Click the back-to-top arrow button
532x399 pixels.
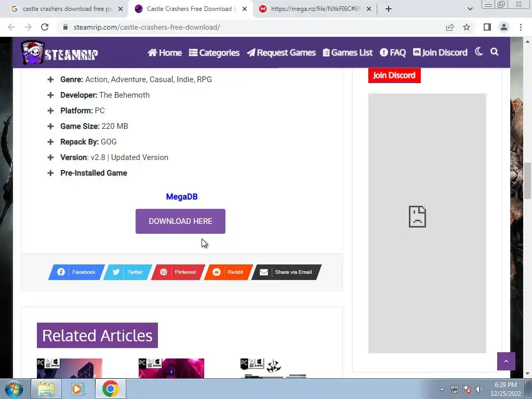[x=506, y=362]
